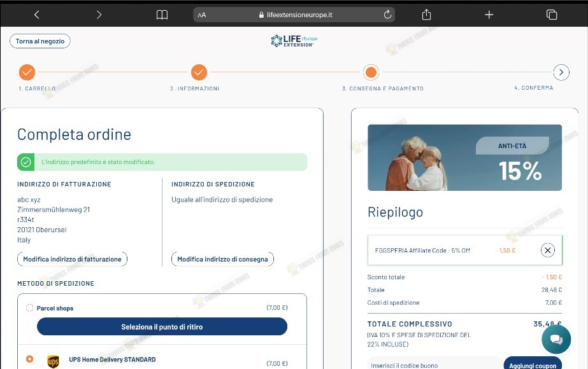Click the green address-changed success checkmark
This screenshot has height=369, width=588.
pyautogui.click(x=26, y=162)
